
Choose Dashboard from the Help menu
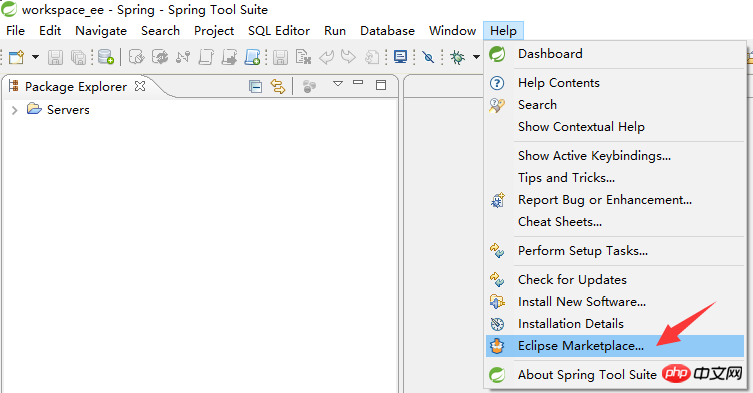pos(615,54)
